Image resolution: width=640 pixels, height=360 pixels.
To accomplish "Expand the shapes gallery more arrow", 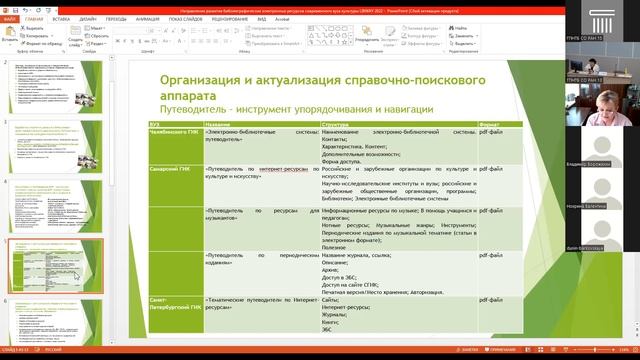I will pyautogui.click(x=351, y=42).
